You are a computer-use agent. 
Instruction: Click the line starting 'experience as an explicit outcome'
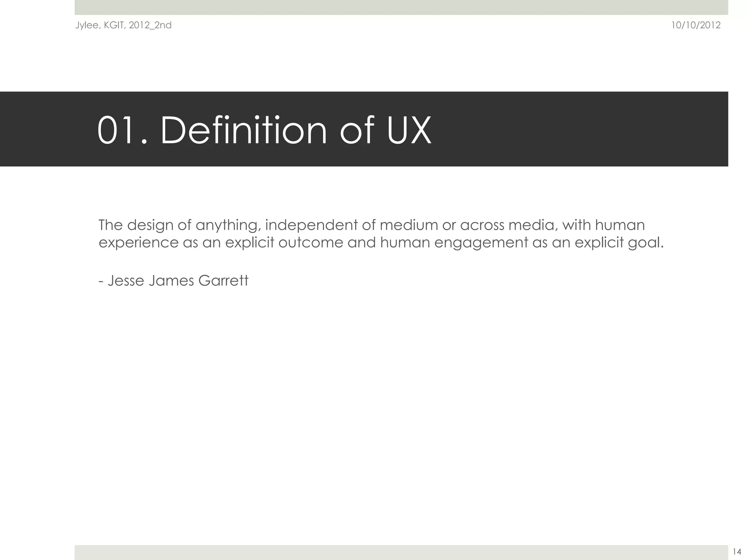click(381, 242)
